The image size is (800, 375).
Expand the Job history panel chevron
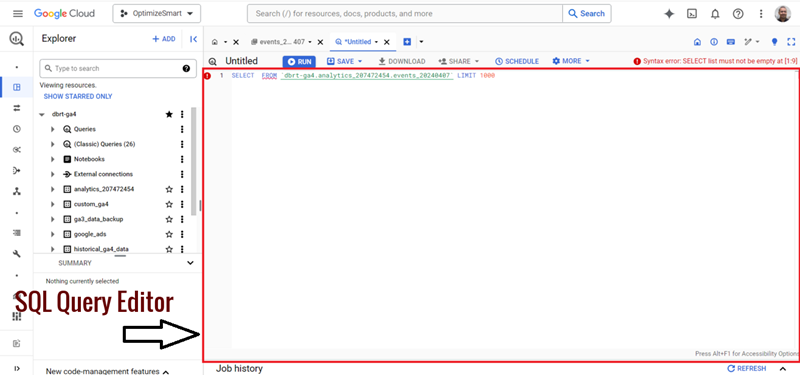(783, 368)
